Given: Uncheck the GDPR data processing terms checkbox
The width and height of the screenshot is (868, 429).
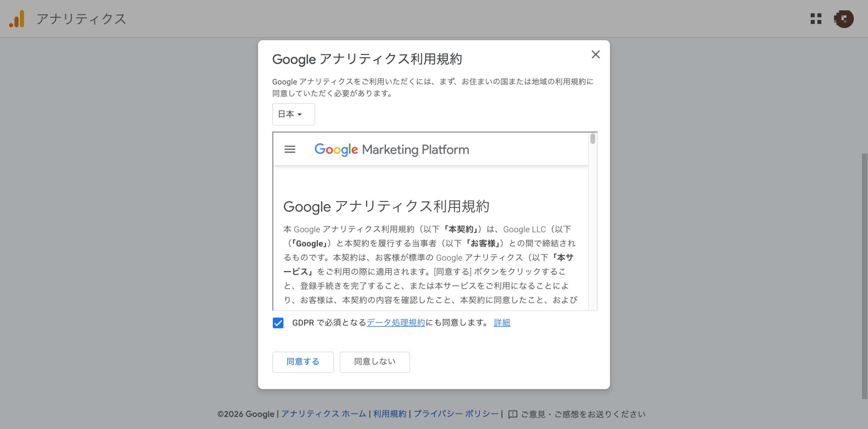Looking at the screenshot, I should click(278, 323).
